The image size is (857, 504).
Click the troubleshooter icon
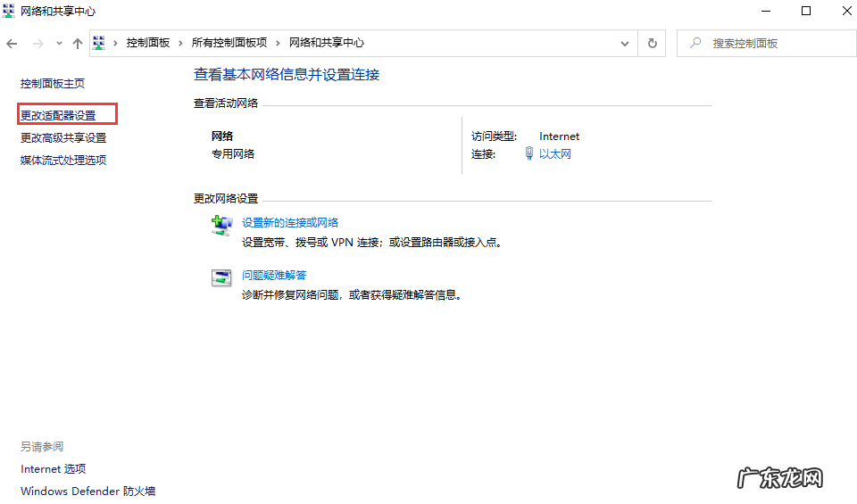pyautogui.click(x=222, y=278)
